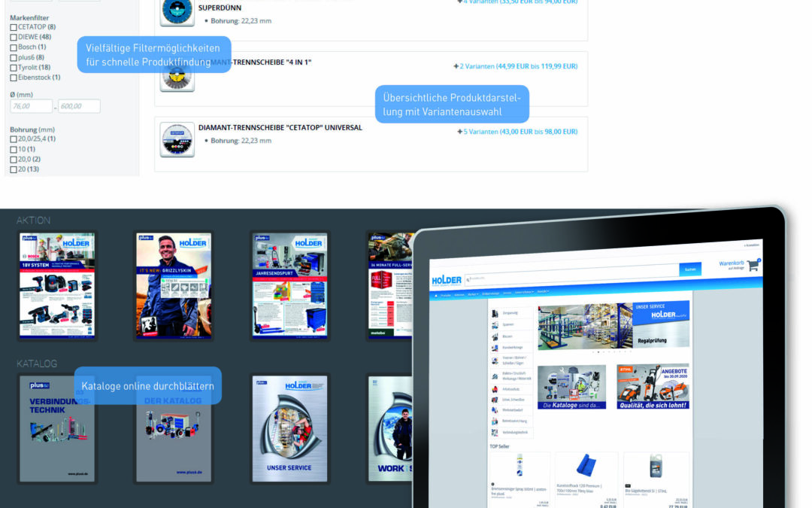Open the Unser Service catalog cover
This screenshot has width=812, height=508.
click(289, 429)
